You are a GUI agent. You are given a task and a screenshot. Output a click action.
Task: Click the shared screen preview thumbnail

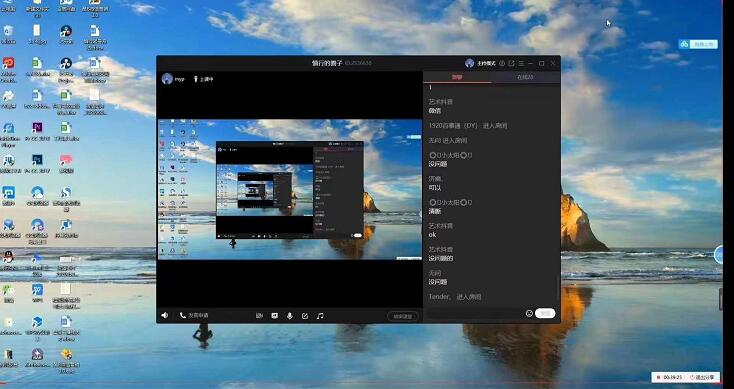(x=290, y=189)
